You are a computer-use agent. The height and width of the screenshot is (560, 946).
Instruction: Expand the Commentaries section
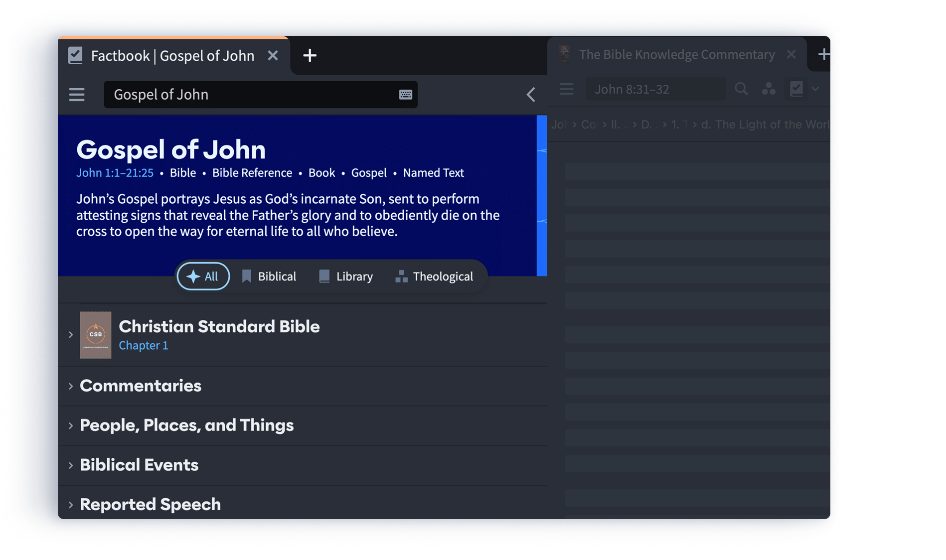71,386
